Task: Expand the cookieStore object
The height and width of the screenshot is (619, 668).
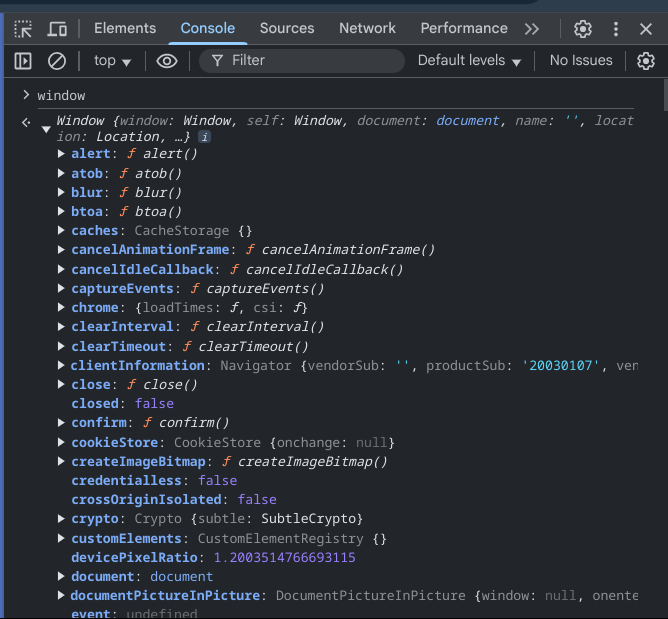Action: (61, 442)
